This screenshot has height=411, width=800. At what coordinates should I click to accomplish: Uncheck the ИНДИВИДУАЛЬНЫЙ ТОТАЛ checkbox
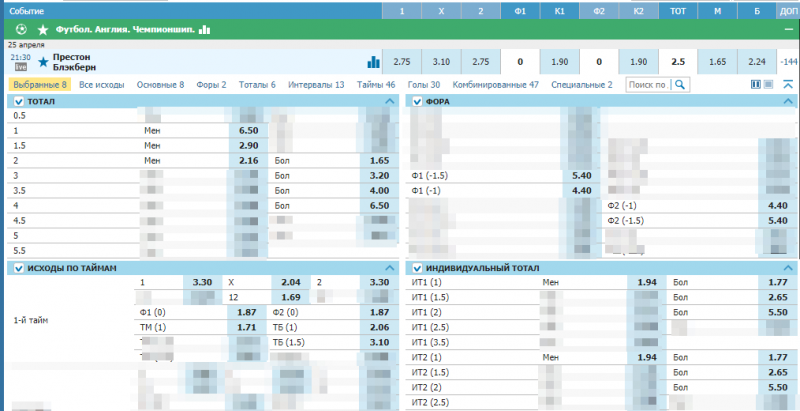click(x=417, y=268)
